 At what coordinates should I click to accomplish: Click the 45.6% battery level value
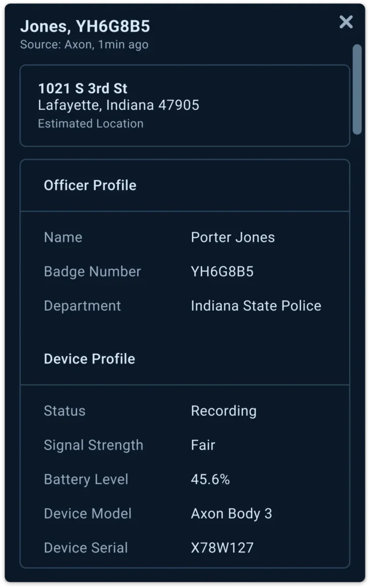coord(210,479)
